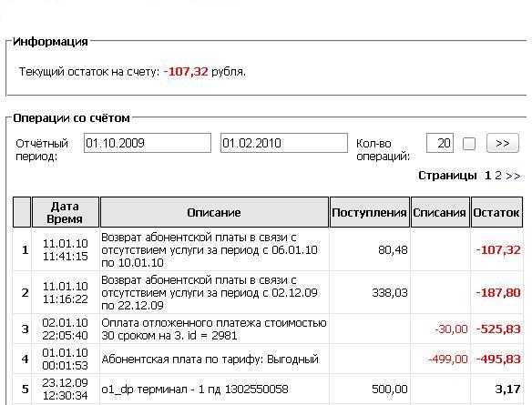Image resolution: width=532 pixels, height=405 pixels.
Task: Click balance -525,83
Action: click(498, 329)
